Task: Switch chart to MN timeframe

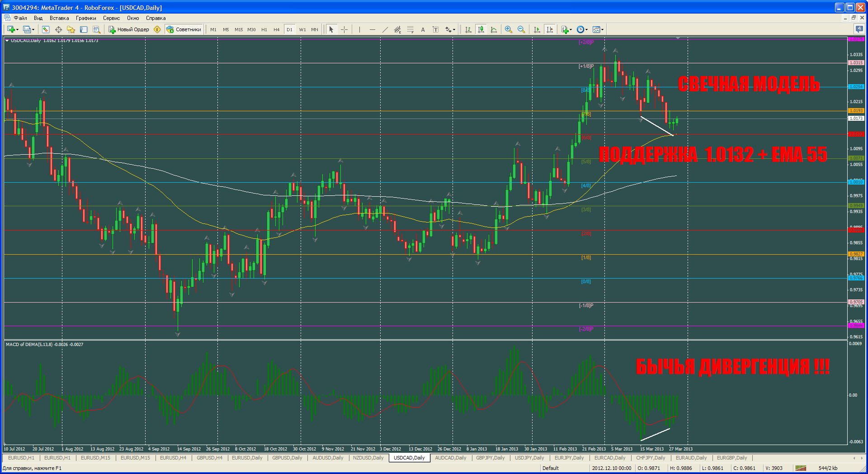Action: pyautogui.click(x=315, y=29)
